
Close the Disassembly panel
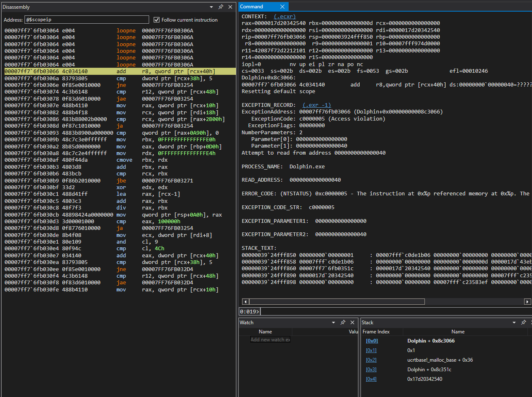pos(230,7)
